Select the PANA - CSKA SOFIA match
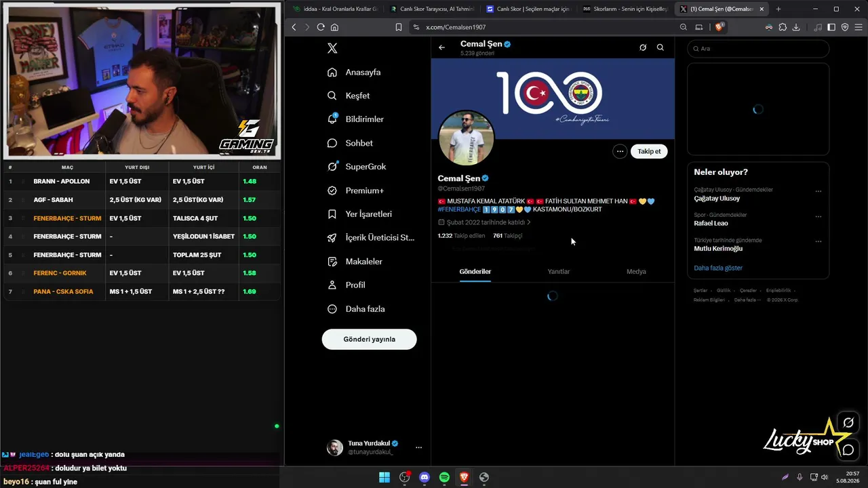The image size is (868, 488). 141,291
